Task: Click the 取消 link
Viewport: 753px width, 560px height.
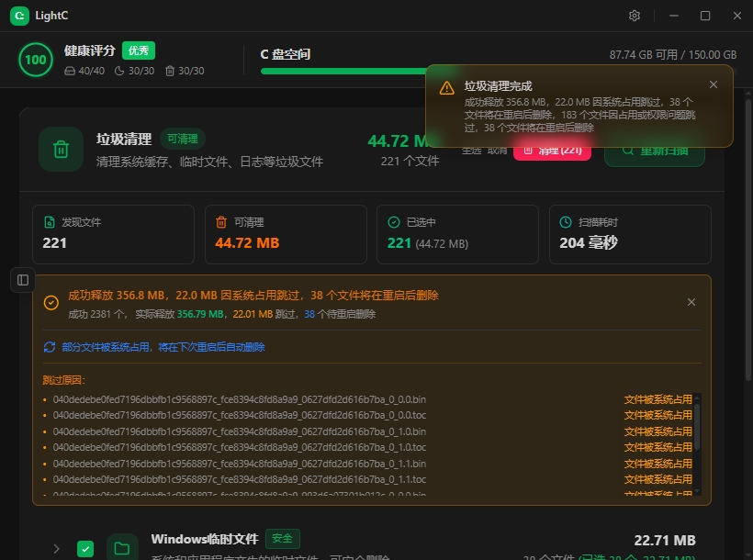Action: [x=497, y=151]
